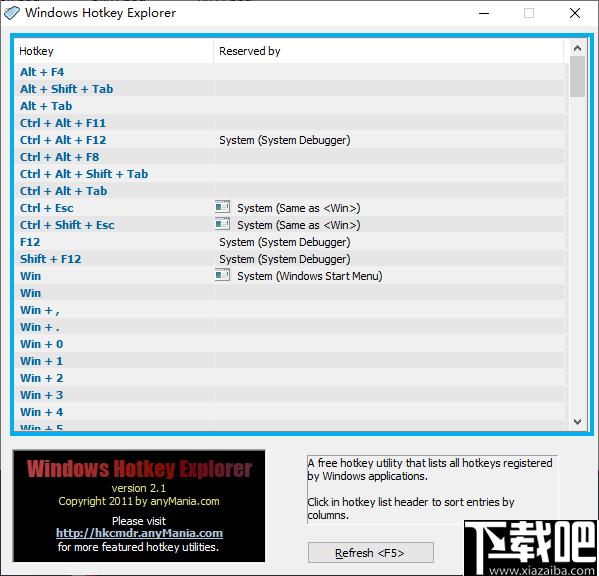Select the Win + 3 row
The width and height of the screenshot is (599, 576).
click(290, 395)
